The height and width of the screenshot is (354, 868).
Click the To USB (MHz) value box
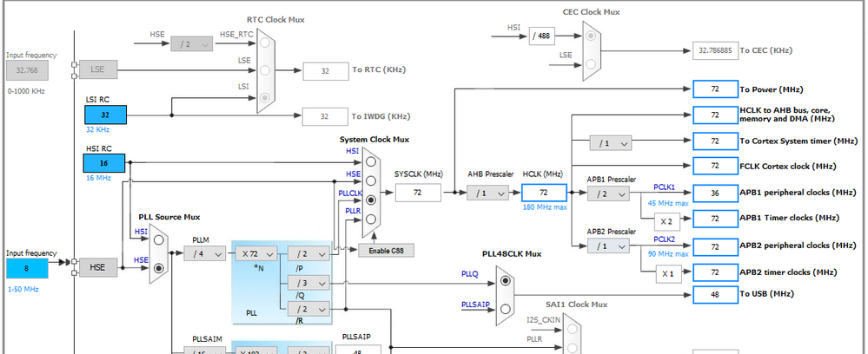click(x=715, y=294)
